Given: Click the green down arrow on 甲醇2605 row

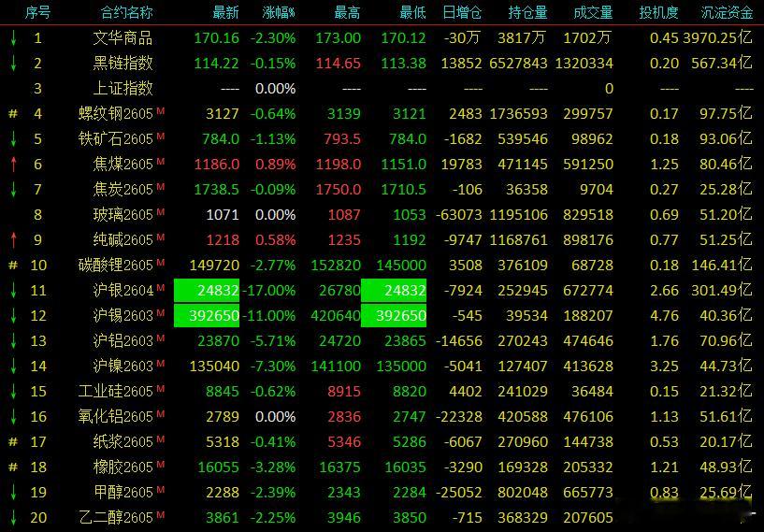Looking at the screenshot, I should (x=14, y=493).
